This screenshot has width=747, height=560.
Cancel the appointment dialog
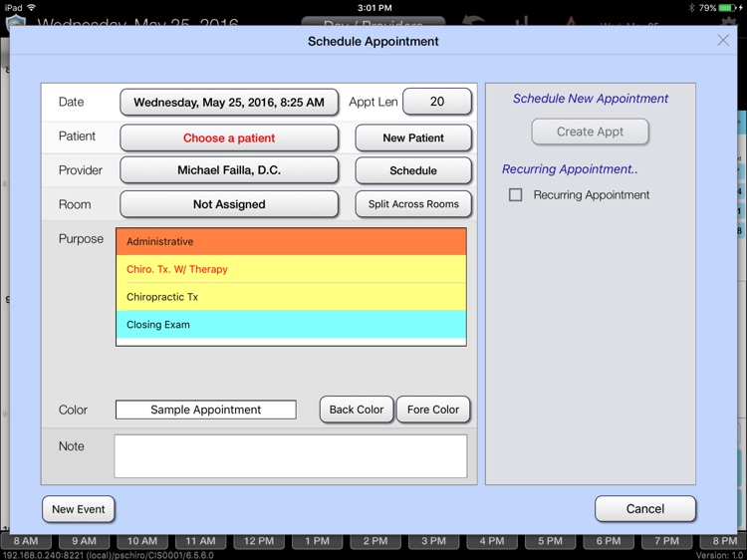click(x=645, y=508)
